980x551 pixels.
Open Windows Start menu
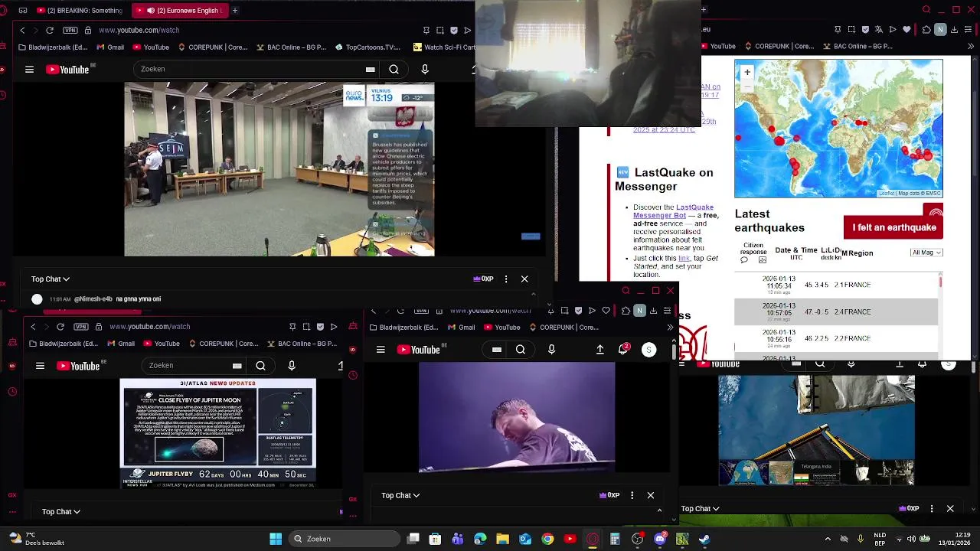(x=276, y=539)
